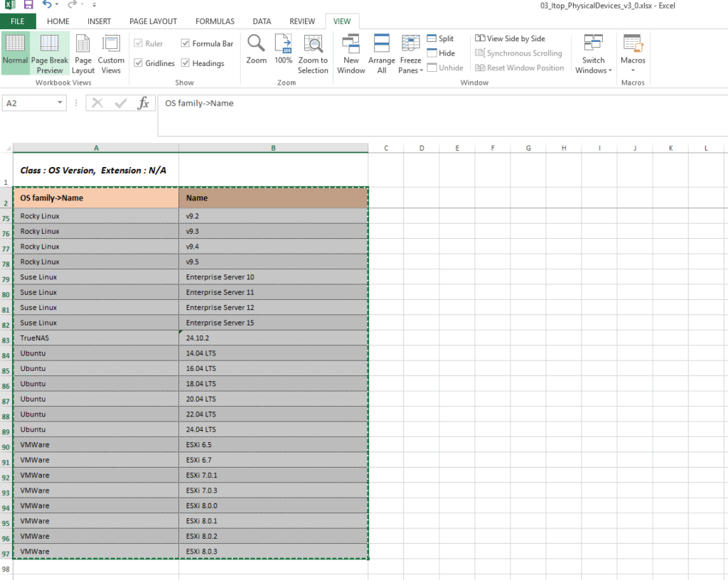The image size is (728, 580).
Task: Click the Insert Function fx icon
Action: (143, 103)
